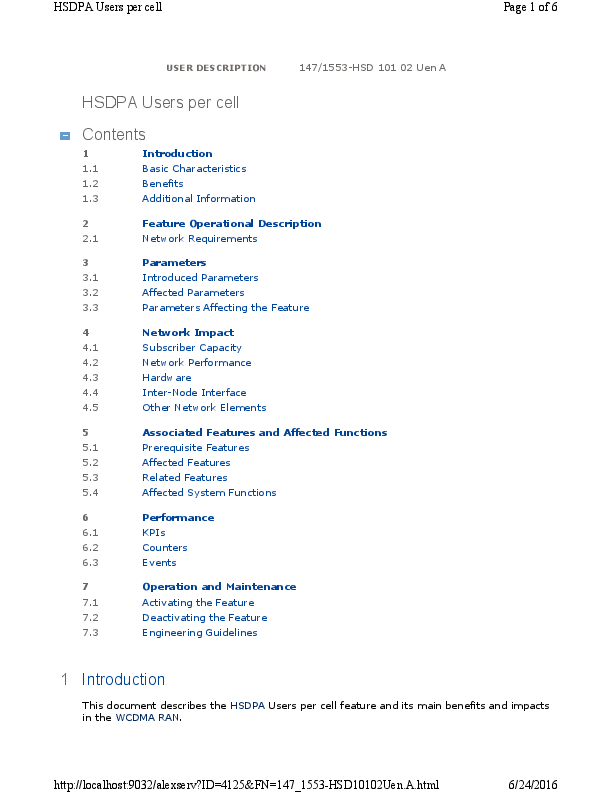
Task: Go to Network Impact section
Action: 188,333
